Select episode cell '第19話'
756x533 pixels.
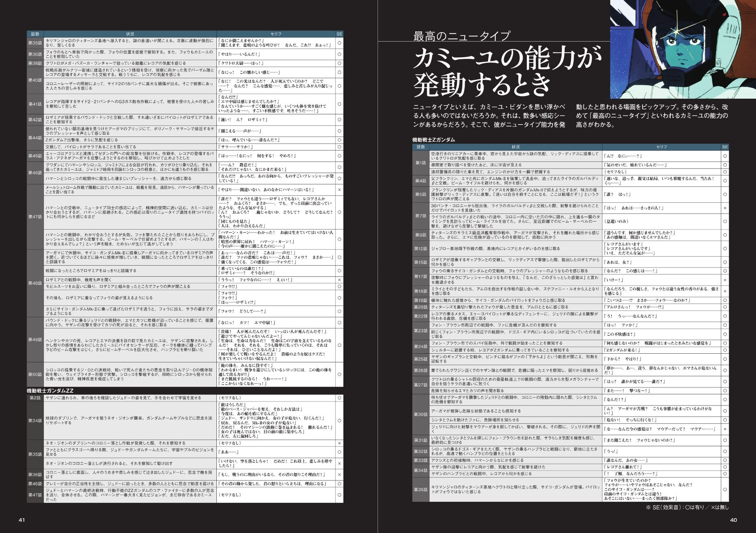421,300
